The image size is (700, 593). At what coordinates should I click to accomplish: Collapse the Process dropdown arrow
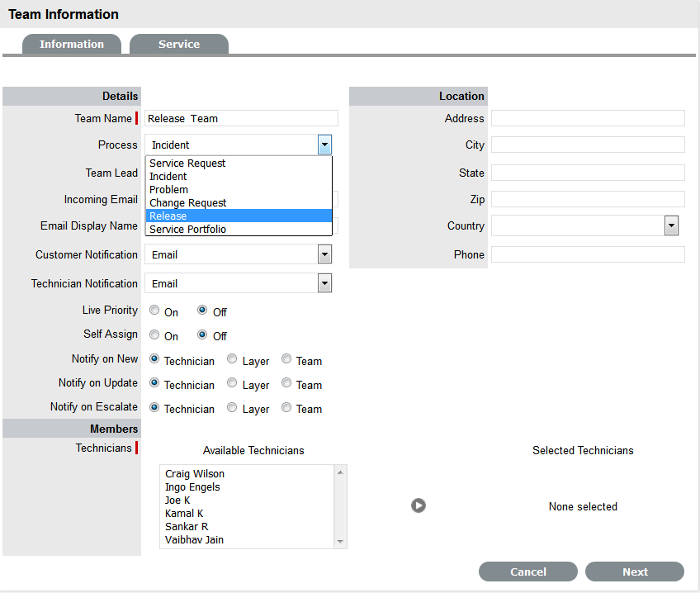click(x=324, y=145)
